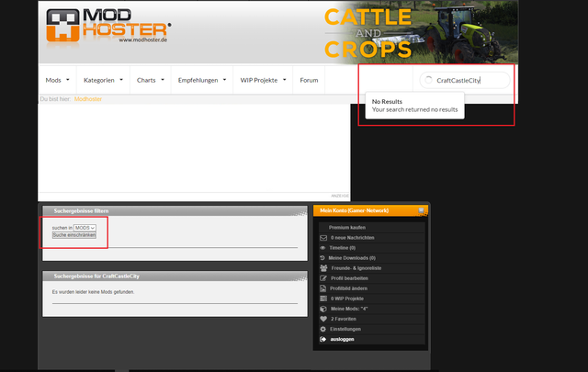Click the eye Timeline icon
The width and height of the screenshot is (588, 372).
[x=322, y=247]
